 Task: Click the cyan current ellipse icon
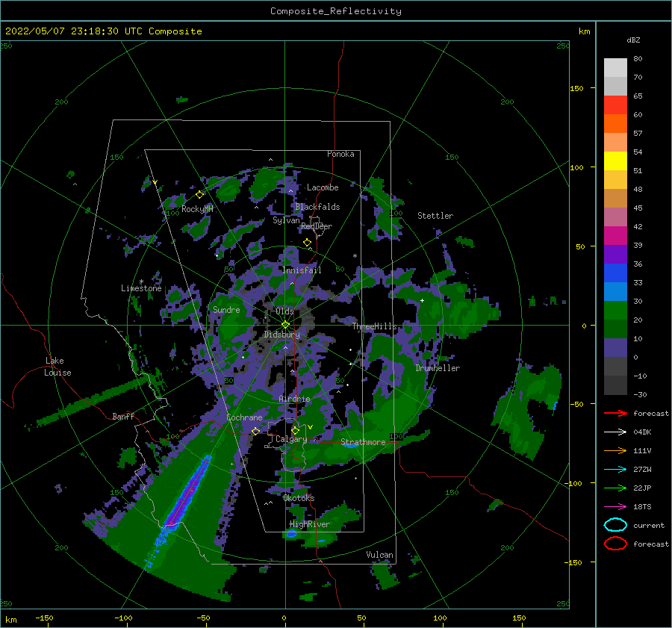[x=615, y=525]
